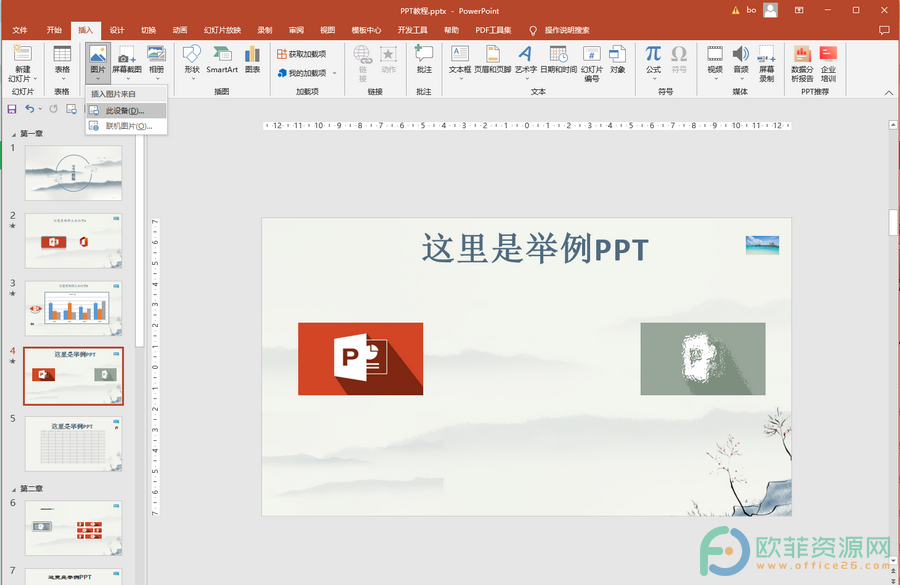Viewport: 900px width, 585px height.
Task: Switch to the Transitions (切换) tab
Action: pos(149,30)
